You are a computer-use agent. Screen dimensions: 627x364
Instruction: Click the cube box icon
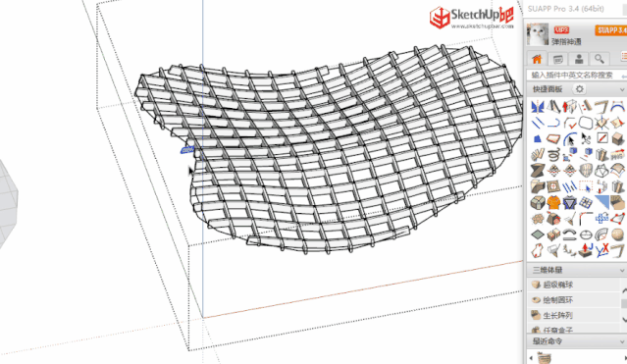tap(618, 138)
